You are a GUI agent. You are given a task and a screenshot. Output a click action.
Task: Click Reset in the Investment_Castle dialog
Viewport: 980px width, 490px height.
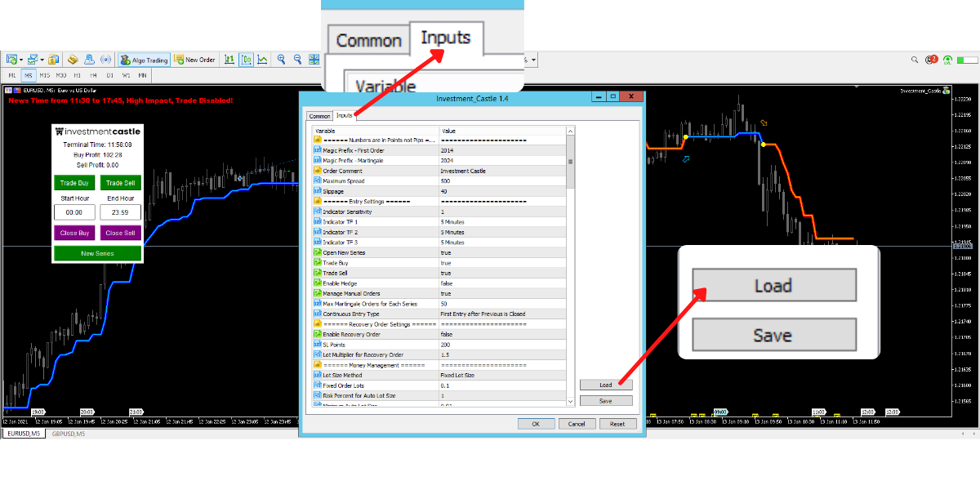(x=617, y=424)
